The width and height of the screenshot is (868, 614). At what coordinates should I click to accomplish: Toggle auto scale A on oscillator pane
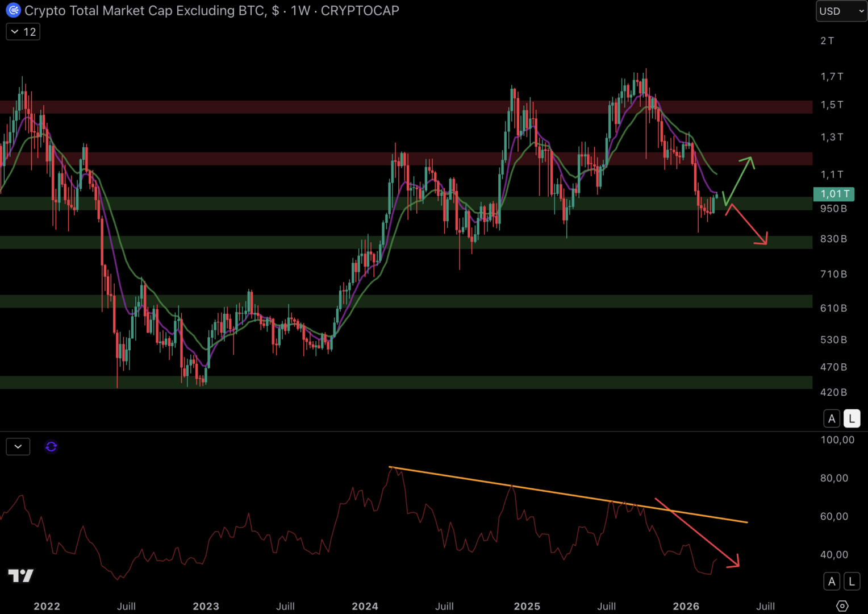pyautogui.click(x=832, y=581)
